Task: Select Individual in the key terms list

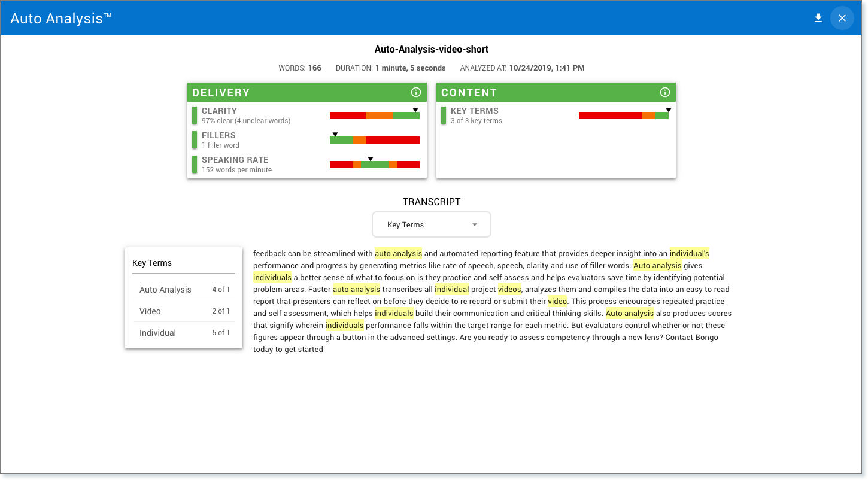Action: (x=158, y=333)
